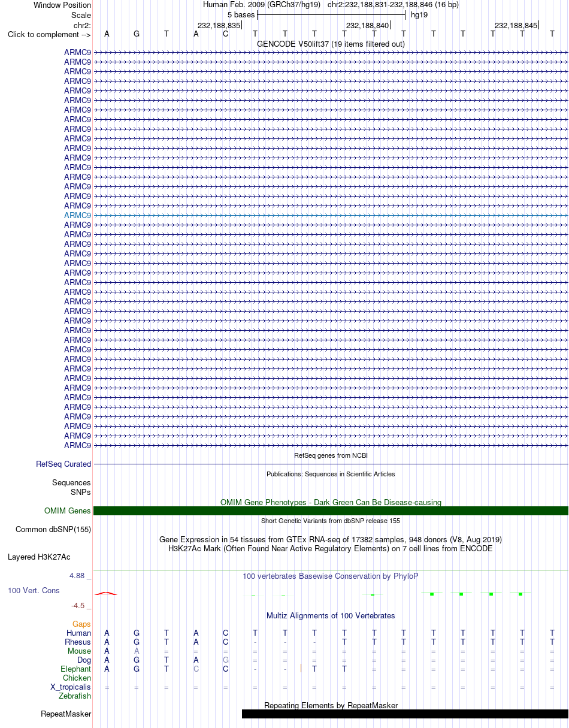Click the grey G mismatch in Dog row

pyautogui.click(x=225, y=660)
